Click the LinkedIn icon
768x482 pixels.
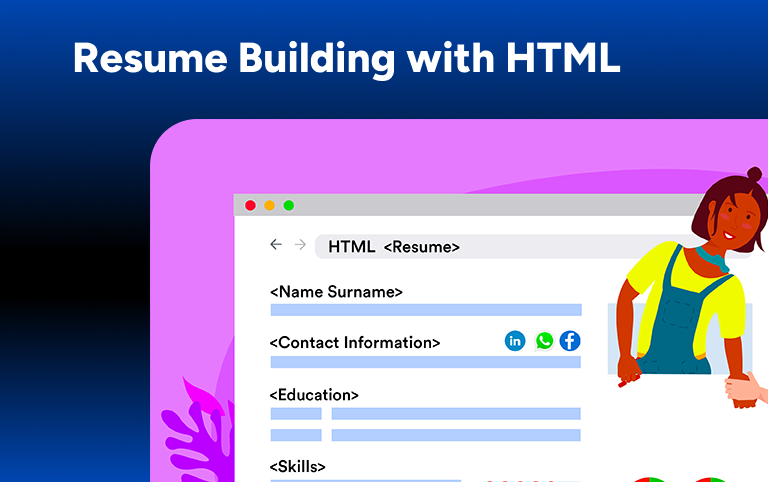point(515,341)
